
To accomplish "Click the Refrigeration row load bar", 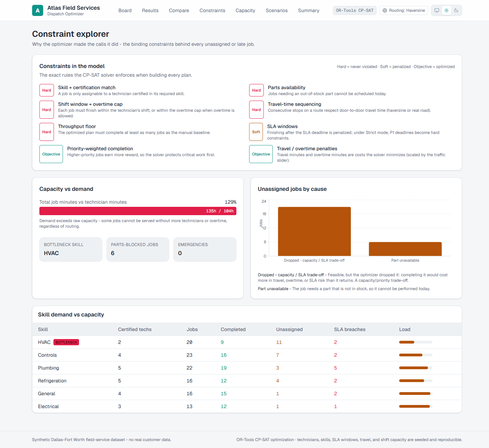I will tap(415, 381).
